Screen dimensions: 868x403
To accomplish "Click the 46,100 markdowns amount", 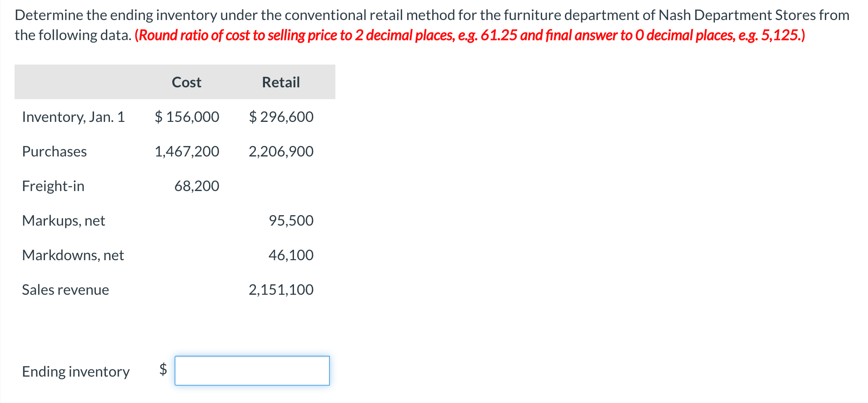I will coord(291,255).
